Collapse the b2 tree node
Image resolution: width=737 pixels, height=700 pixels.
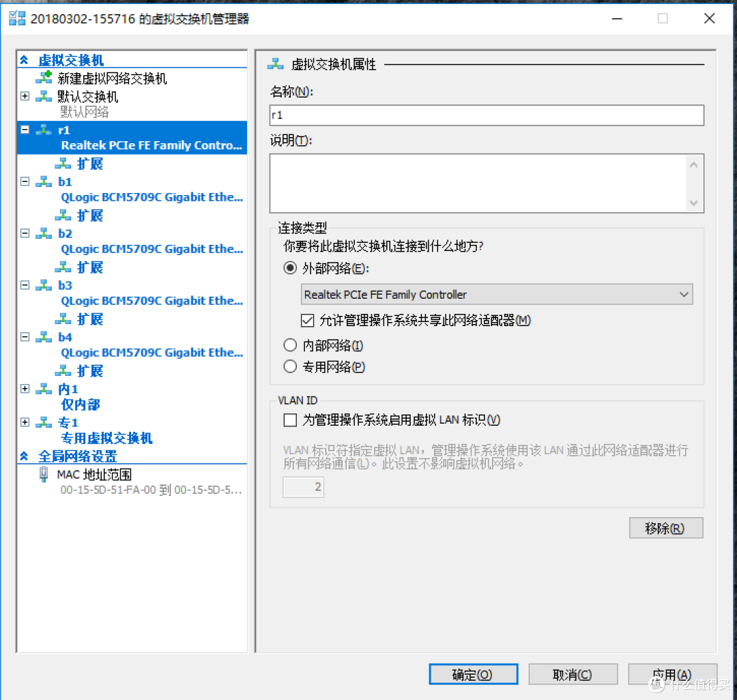coord(25,233)
